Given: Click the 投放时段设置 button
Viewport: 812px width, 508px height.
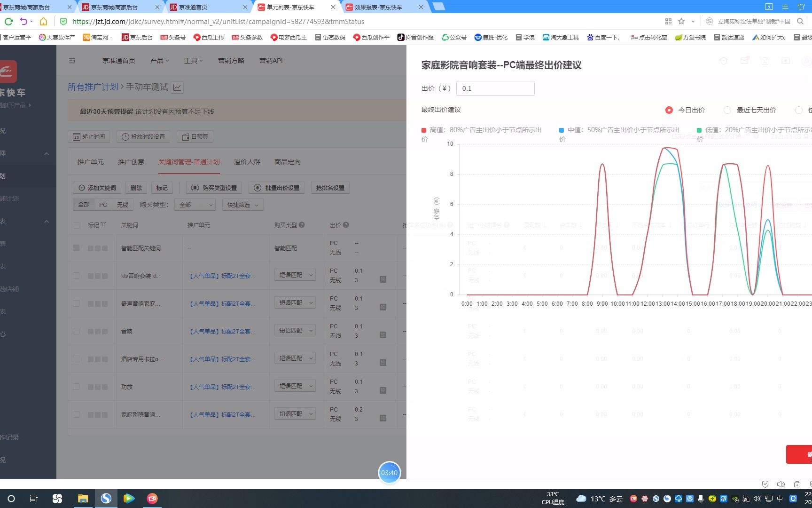Looking at the screenshot, I should tap(143, 136).
